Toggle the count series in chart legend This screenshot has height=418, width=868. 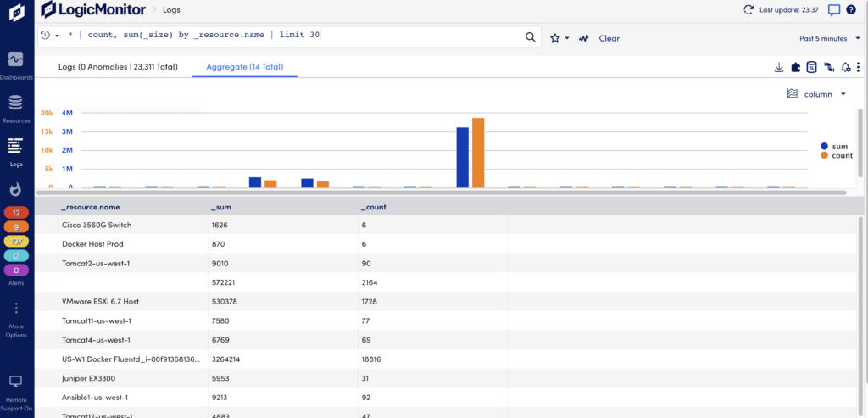(x=837, y=155)
